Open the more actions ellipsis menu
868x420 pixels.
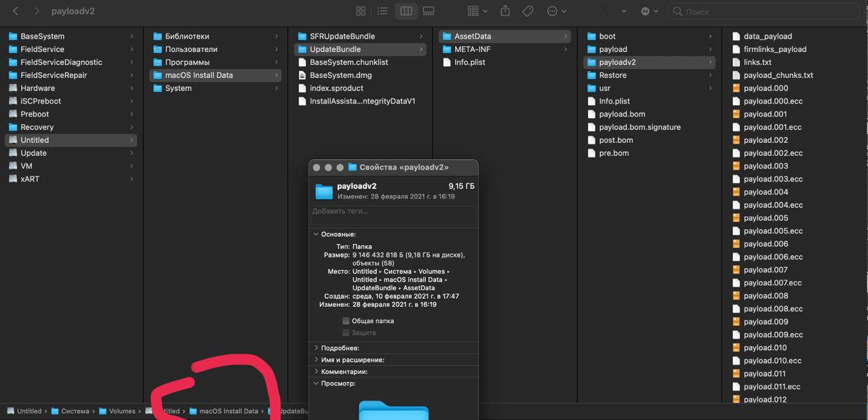coord(557,12)
